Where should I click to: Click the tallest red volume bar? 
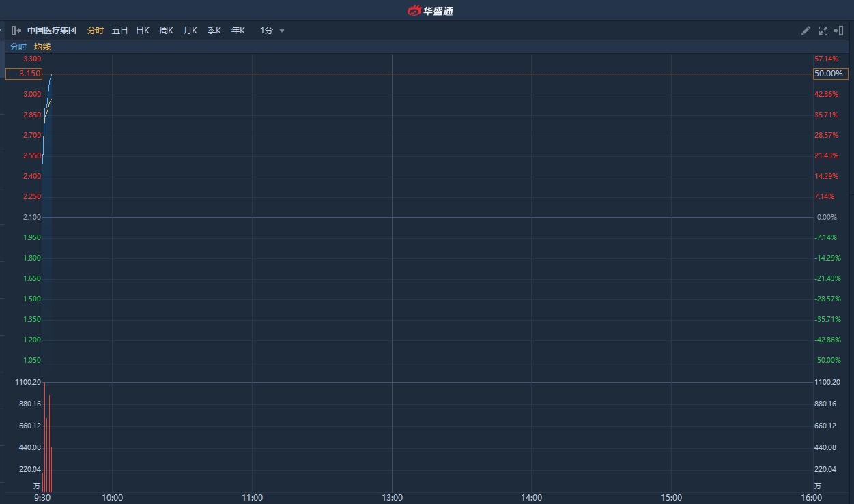(44, 436)
